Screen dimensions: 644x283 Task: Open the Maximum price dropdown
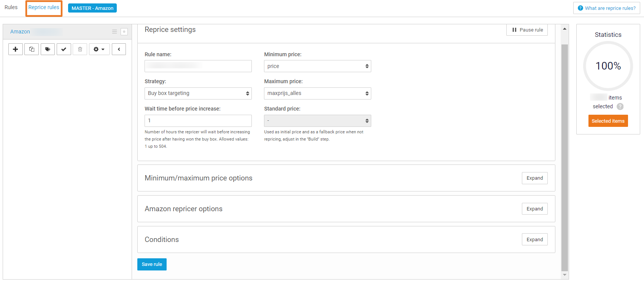click(317, 93)
